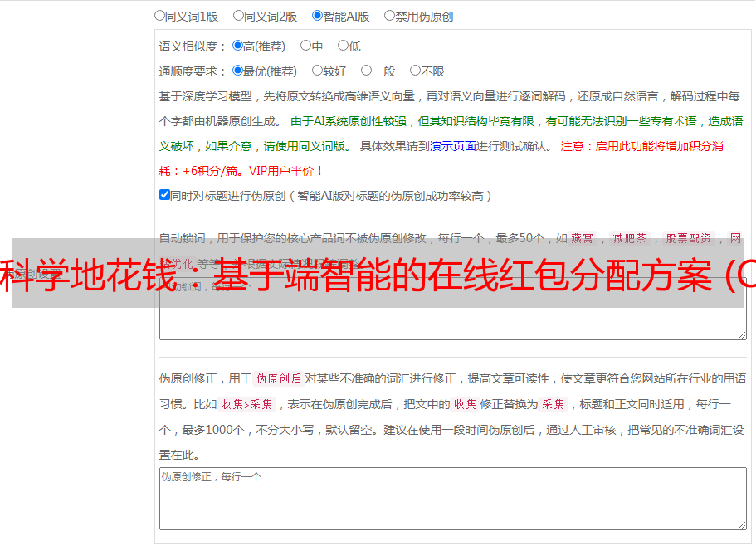Click the red 注意 points warning text
The width and height of the screenshot is (756, 546).
441,158
